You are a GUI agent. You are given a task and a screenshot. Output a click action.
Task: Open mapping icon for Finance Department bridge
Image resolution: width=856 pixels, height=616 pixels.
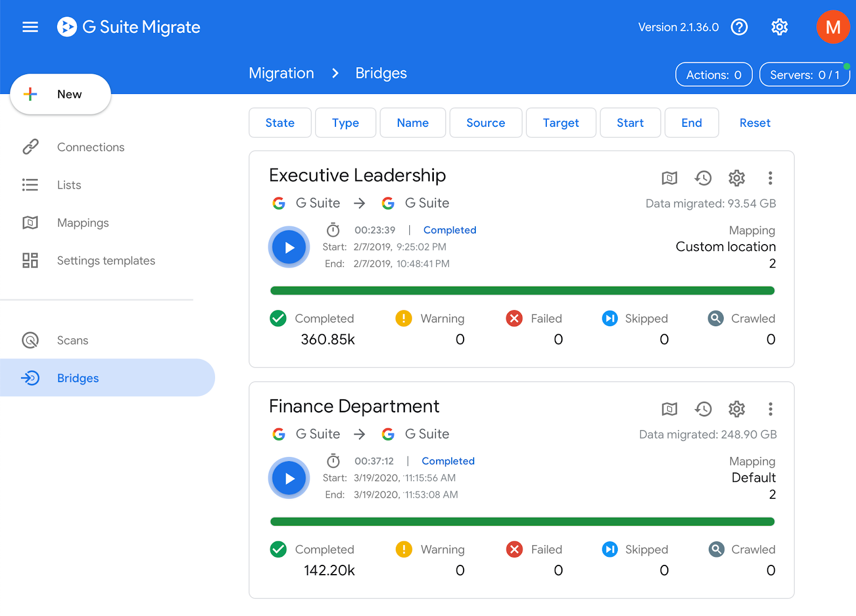pos(669,409)
